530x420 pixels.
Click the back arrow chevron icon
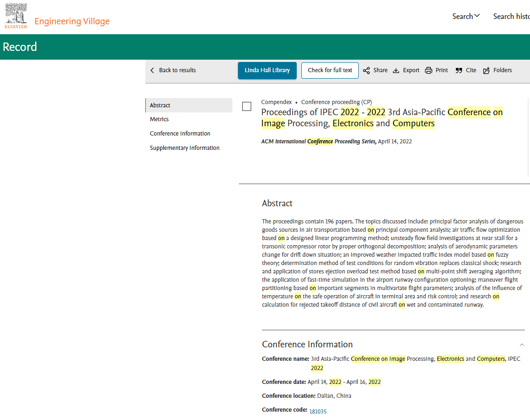[x=152, y=70]
